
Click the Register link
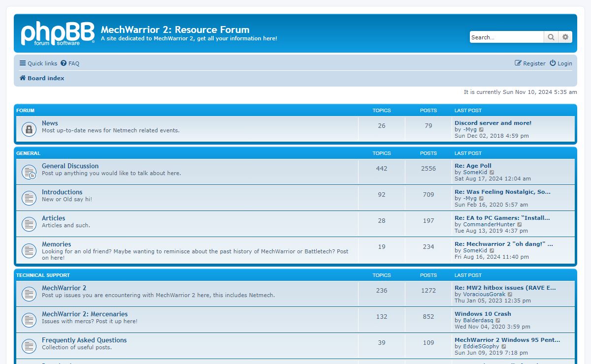pyautogui.click(x=530, y=63)
